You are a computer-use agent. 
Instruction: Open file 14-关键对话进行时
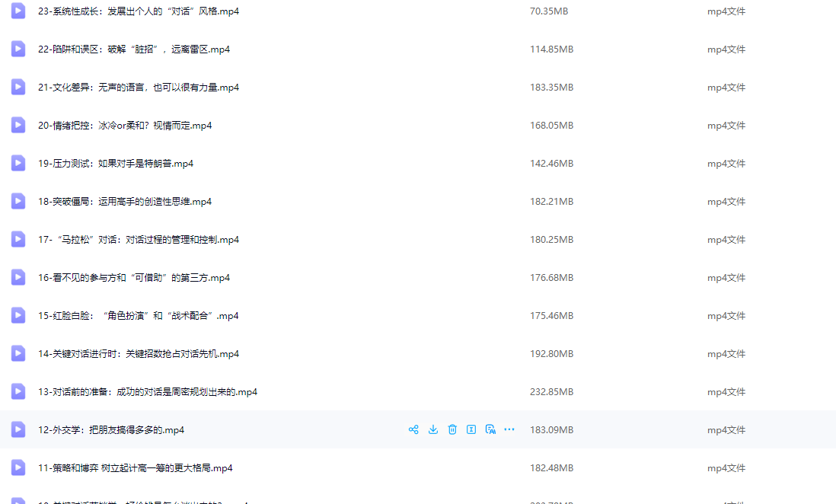click(x=133, y=353)
